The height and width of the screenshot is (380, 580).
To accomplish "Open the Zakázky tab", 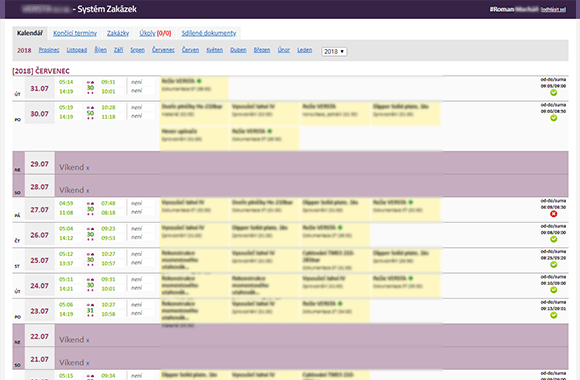I will click(x=118, y=33).
